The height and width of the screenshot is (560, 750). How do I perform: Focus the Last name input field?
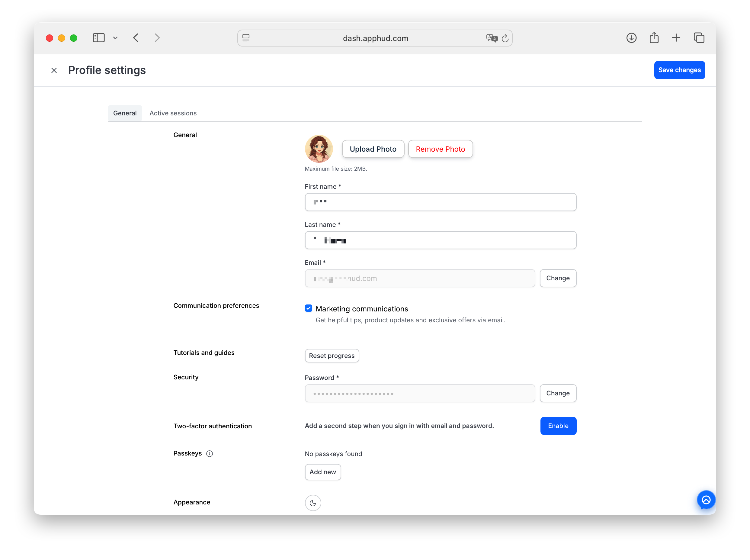(x=441, y=240)
